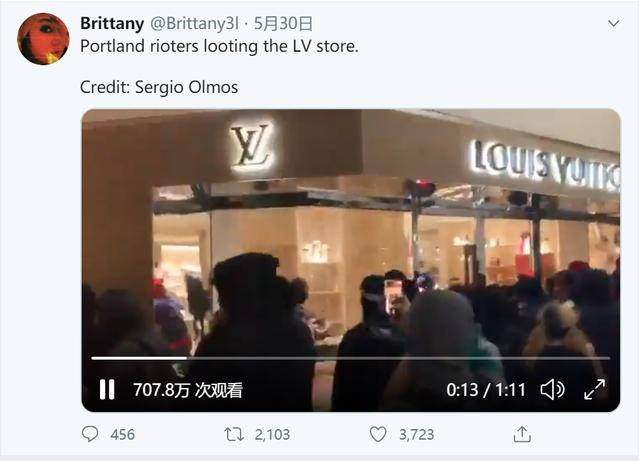
Task: Open the tweet options chevron menu
Action: point(613,24)
